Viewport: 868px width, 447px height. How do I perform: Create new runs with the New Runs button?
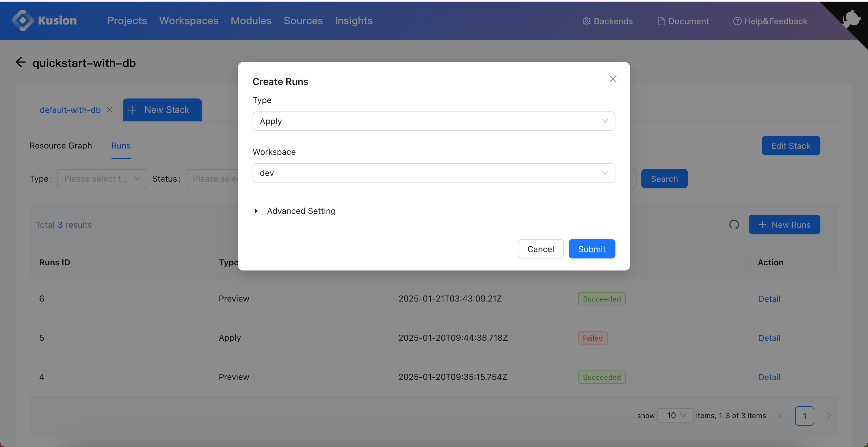pyautogui.click(x=784, y=224)
